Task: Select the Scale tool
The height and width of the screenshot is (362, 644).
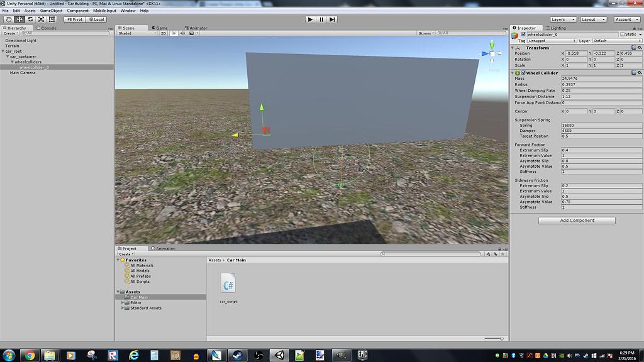Action: pos(42,19)
